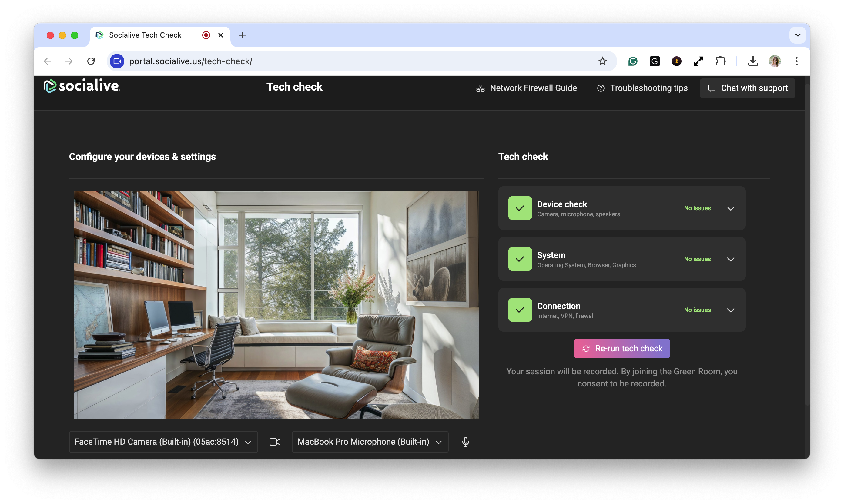Select the Socialive Tech Check tab
The image size is (844, 504).
click(x=145, y=35)
